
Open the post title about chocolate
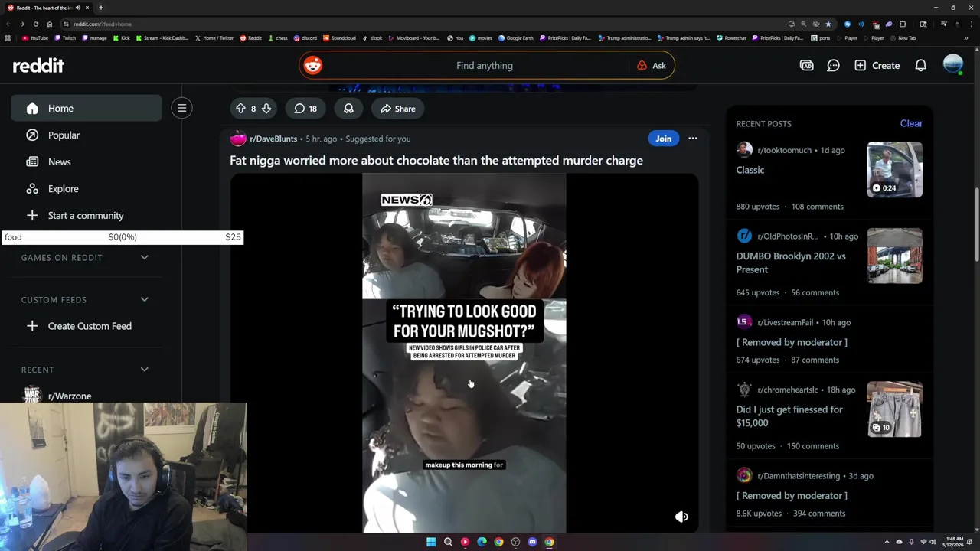click(436, 161)
